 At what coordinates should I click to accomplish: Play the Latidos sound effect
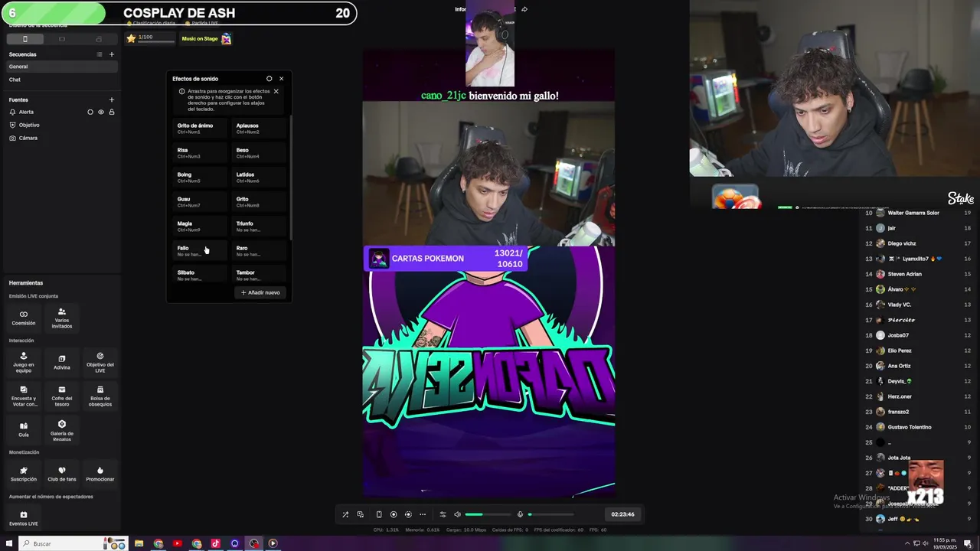(x=259, y=177)
